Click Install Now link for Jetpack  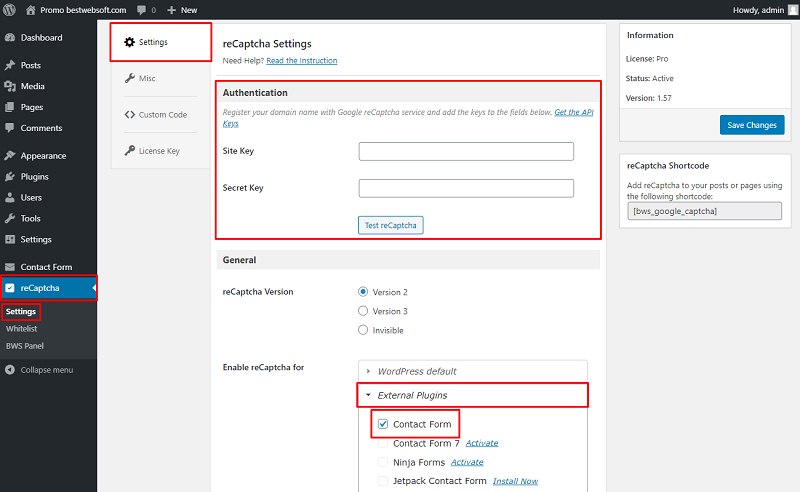(515, 481)
